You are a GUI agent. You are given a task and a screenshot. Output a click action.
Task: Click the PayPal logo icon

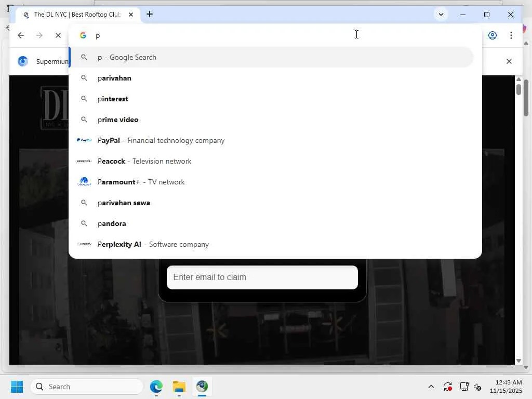pyautogui.click(x=84, y=140)
